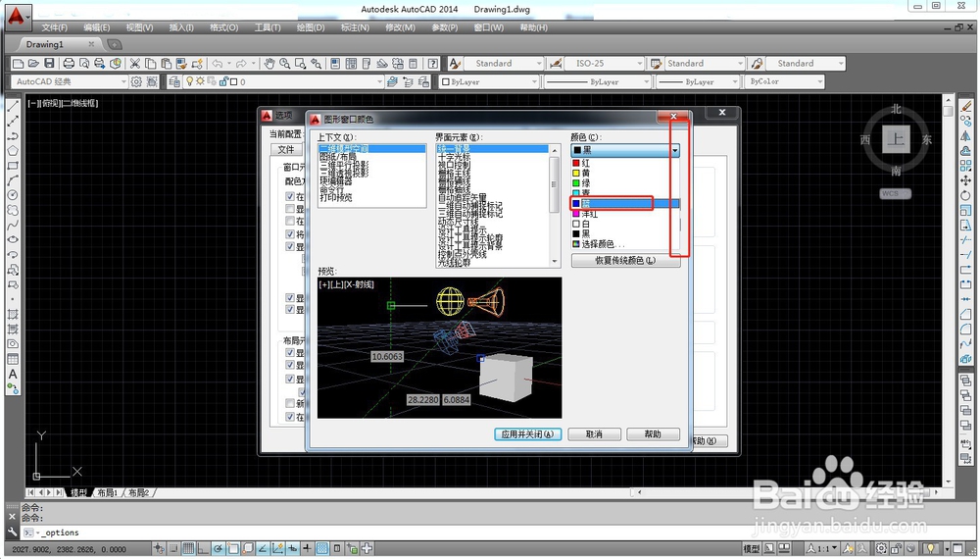This screenshot has width=980, height=559.
Task: Open the ByLayer color control dropdown
Action: tap(489, 81)
